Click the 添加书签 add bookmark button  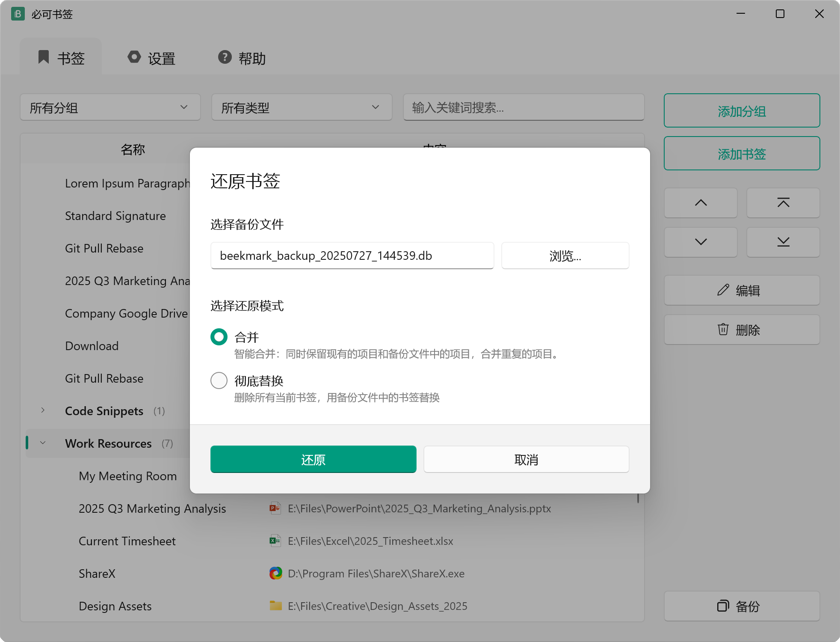pyautogui.click(x=742, y=154)
